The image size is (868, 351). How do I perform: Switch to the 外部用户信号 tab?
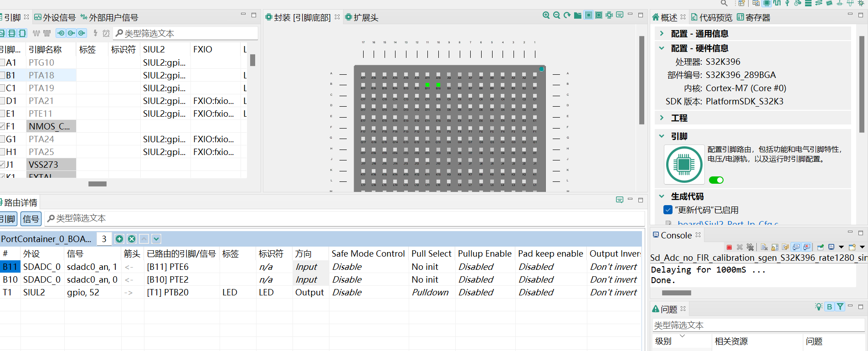pos(109,17)
